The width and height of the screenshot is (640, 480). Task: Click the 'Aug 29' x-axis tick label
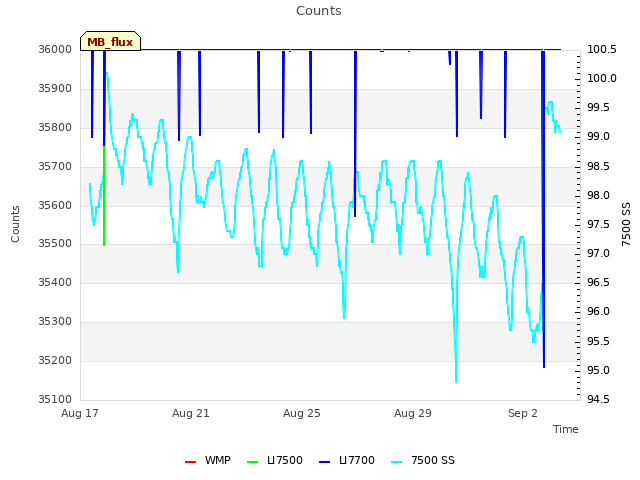click(413, 413)
